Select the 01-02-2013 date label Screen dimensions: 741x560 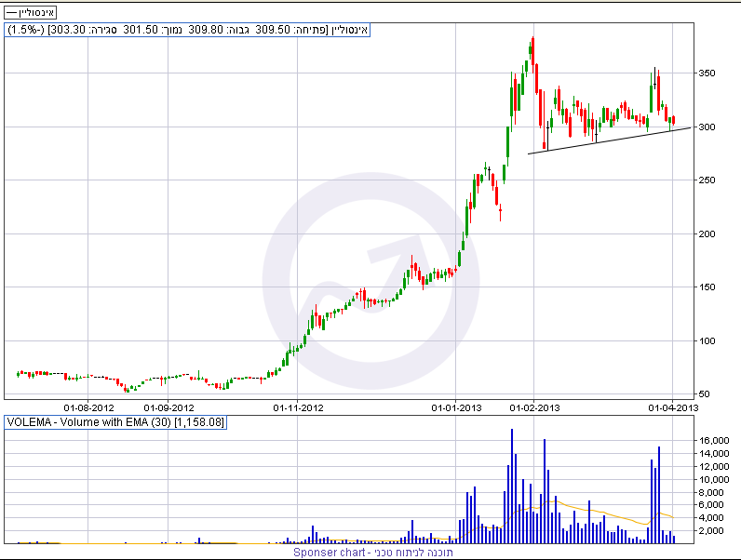click(534, 408)
